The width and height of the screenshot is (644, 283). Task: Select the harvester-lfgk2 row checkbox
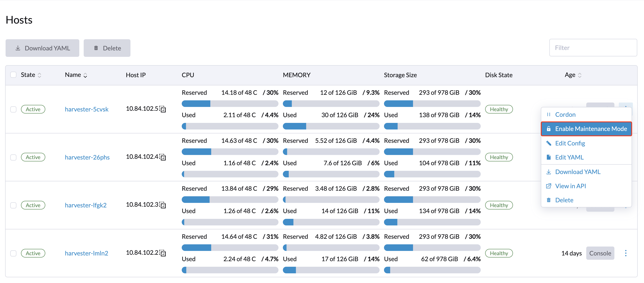click(13, 205)
